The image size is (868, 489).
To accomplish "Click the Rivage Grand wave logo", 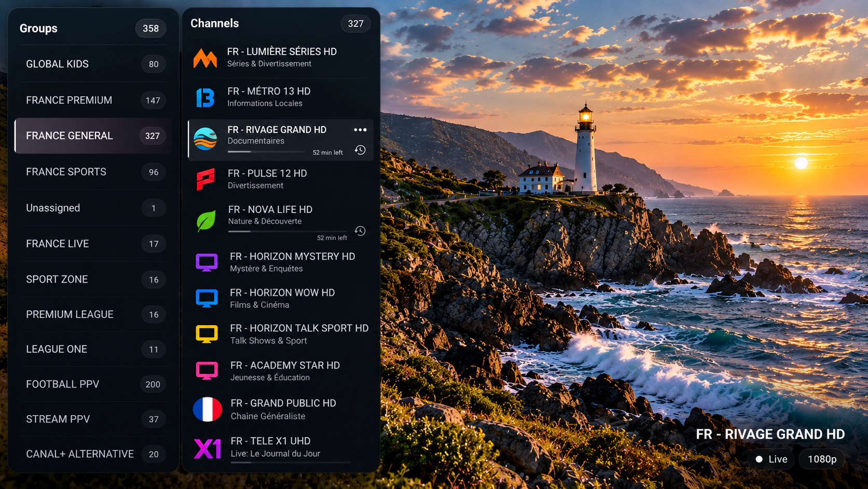I will [206, 139].
